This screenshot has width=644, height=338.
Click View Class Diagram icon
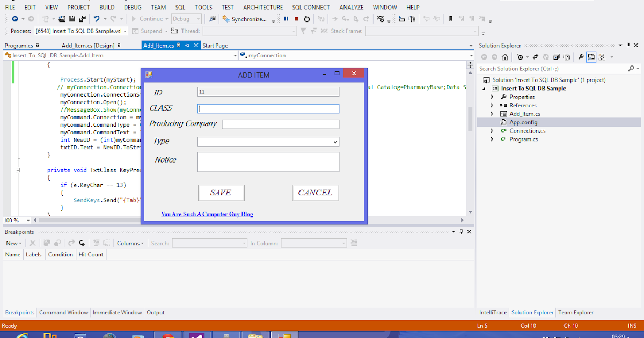pyautogui.click(x=602, y=57)
